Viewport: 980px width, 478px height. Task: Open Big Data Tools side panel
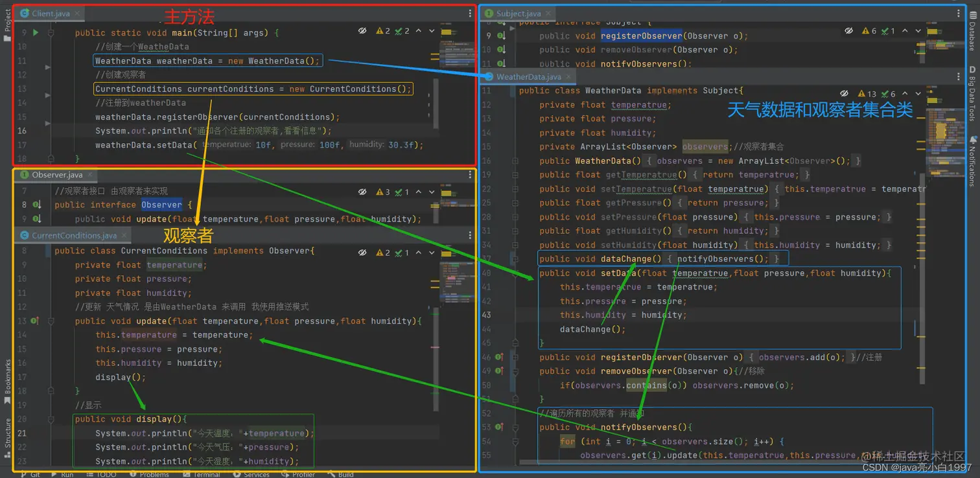coord(972,94)
